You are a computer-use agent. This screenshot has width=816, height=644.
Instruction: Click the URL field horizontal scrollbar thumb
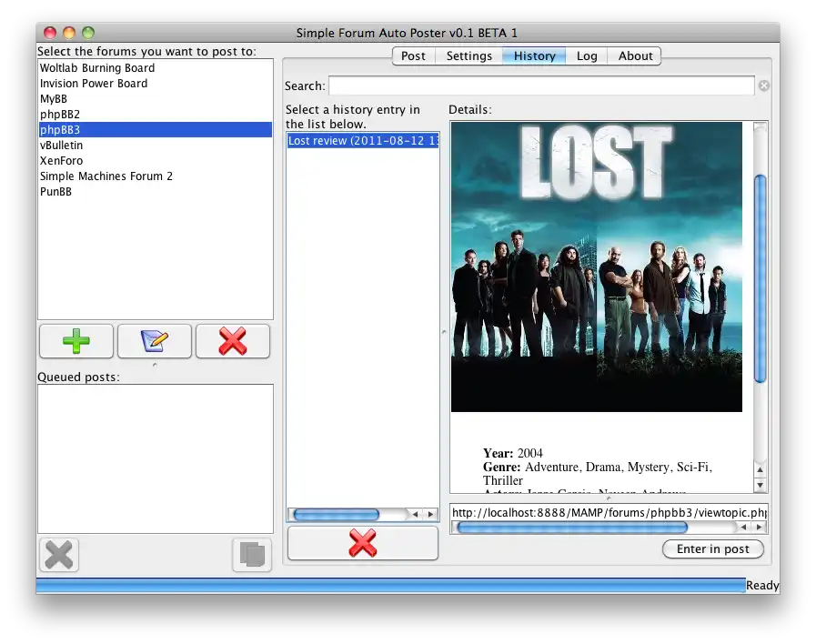point(572,528)
